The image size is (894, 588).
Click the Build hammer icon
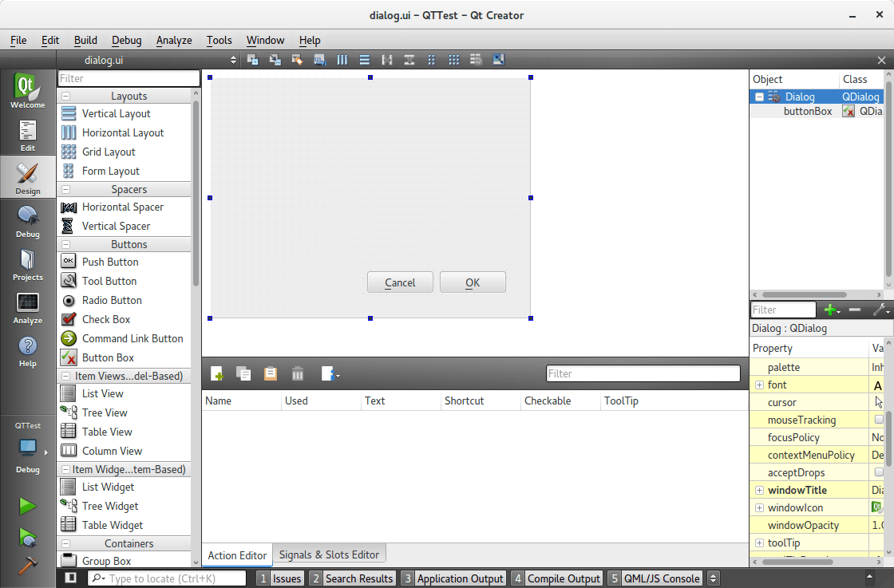tap(27, 565)
